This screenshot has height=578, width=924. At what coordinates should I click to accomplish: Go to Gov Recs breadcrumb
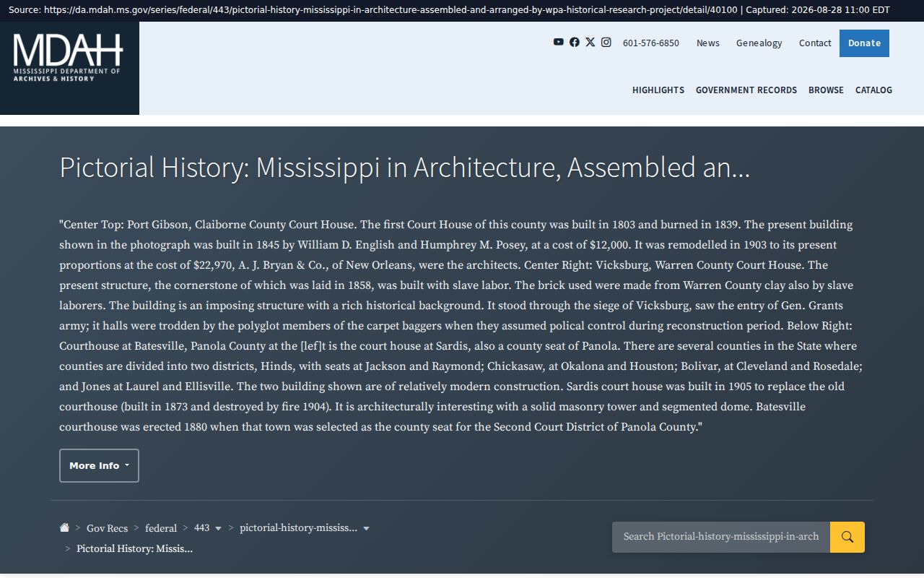coord(107,528)
